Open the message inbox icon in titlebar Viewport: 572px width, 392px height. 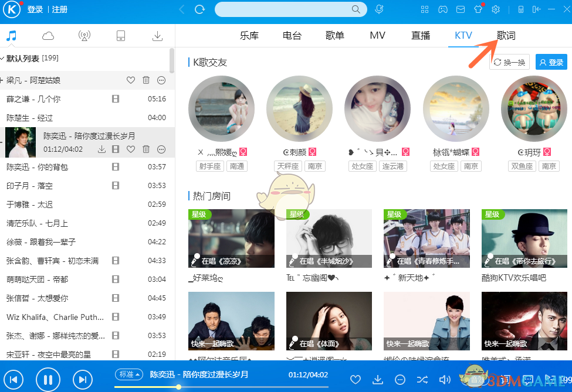460,9
